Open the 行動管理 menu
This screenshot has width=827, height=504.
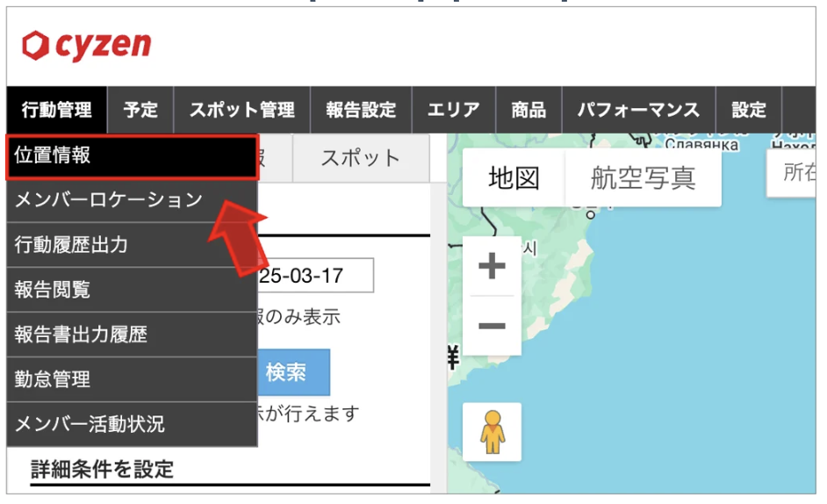56,110
